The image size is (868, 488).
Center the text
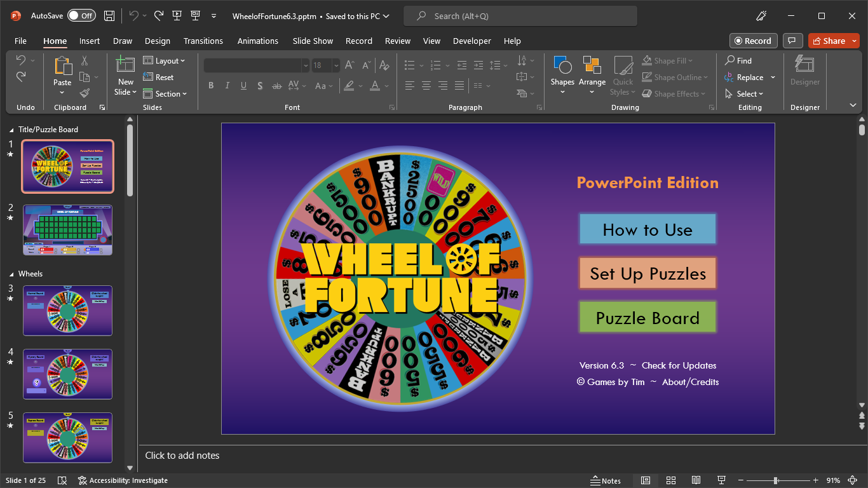pyautogui.click(x=426, y=85)
